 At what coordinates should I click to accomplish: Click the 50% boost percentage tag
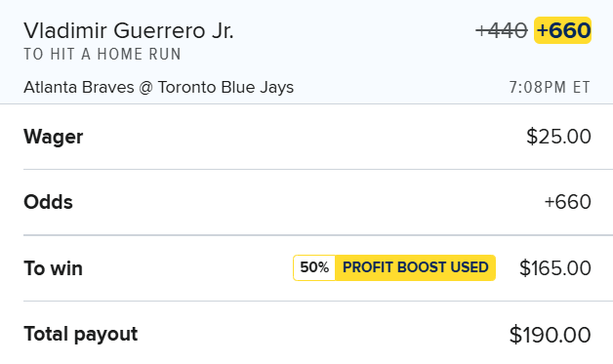pyautogui.click(x=314, y=267)
